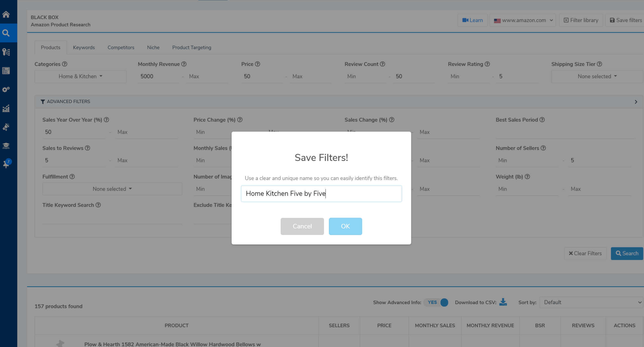644x347 pixels.
Task: Click the filter name text field
Action: coord(321,193)
